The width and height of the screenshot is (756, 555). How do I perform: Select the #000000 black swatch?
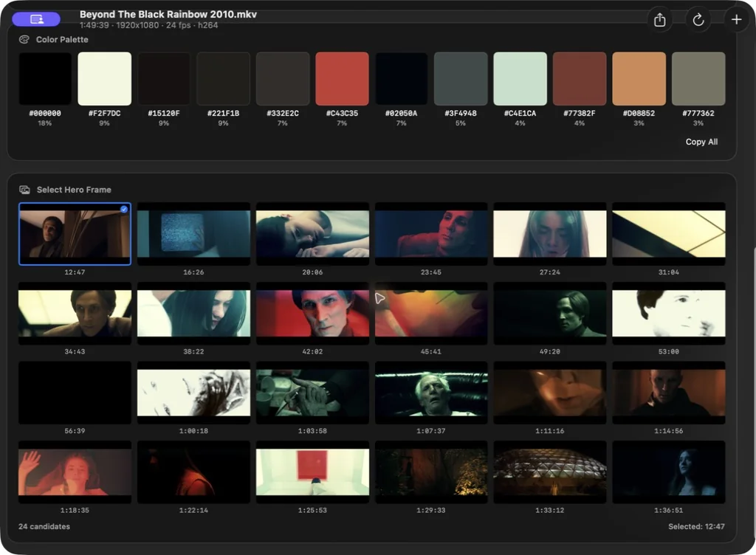tap(45, 78)
